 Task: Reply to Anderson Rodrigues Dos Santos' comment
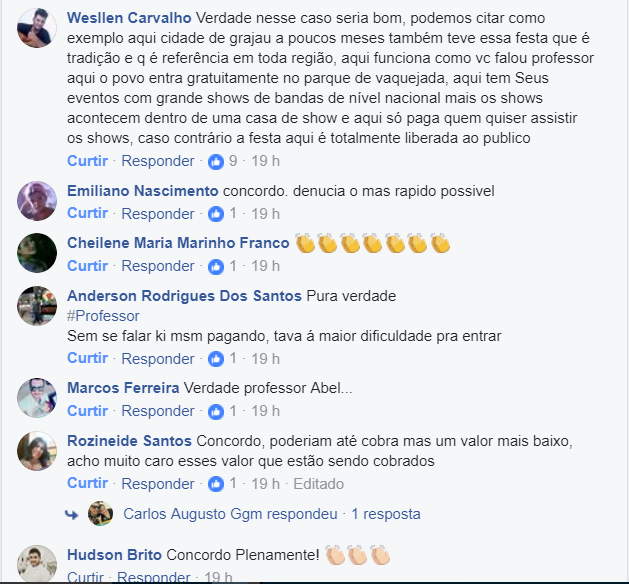(x=158, y=359)
